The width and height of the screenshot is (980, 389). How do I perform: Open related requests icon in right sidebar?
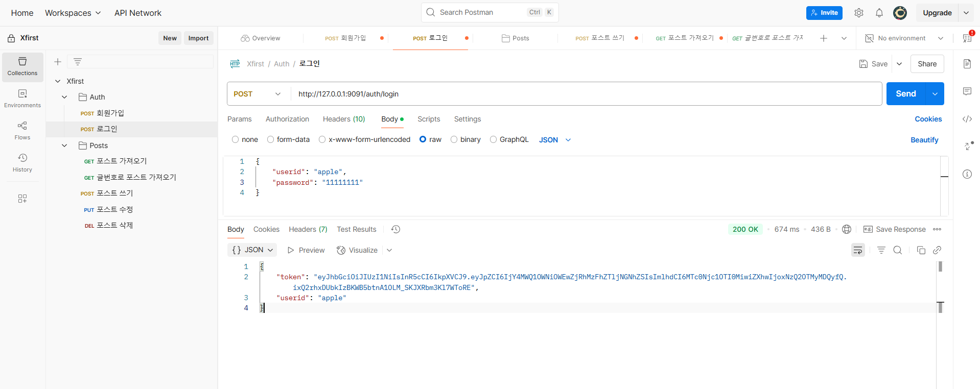point(968,146)
